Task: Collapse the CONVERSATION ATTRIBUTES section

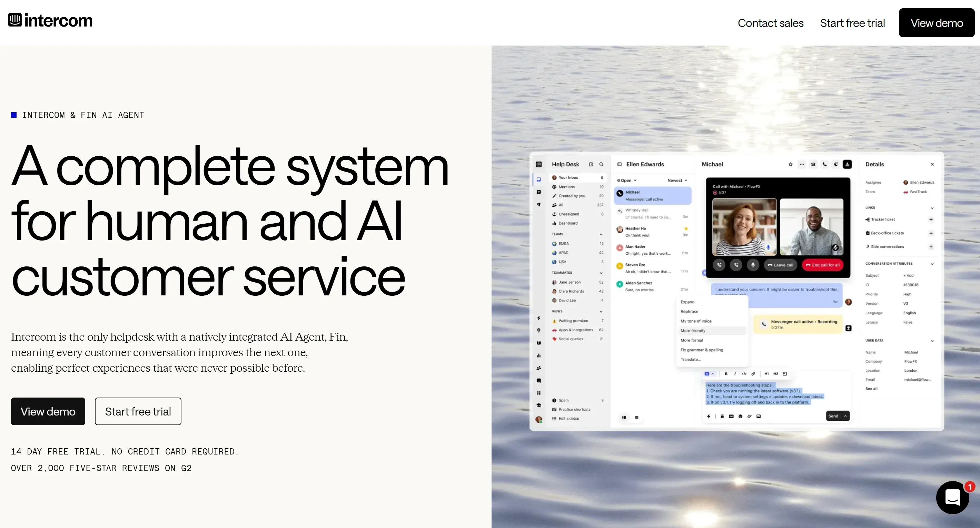Action: pos(932,264)
